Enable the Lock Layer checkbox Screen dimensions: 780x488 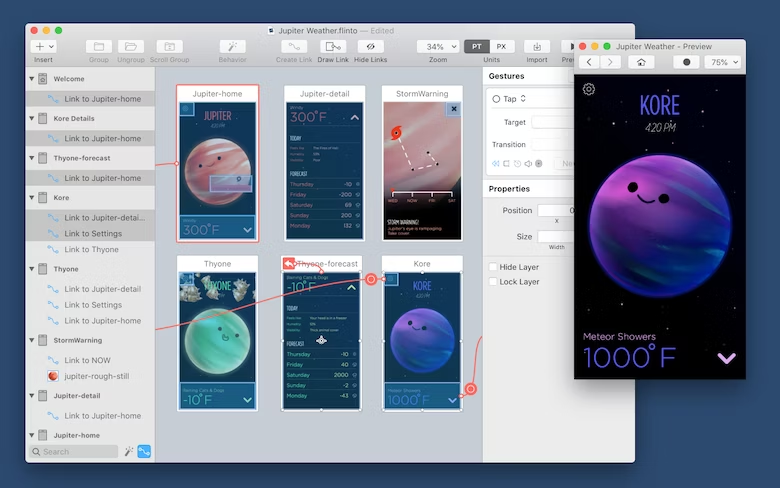tap(493, 282)
